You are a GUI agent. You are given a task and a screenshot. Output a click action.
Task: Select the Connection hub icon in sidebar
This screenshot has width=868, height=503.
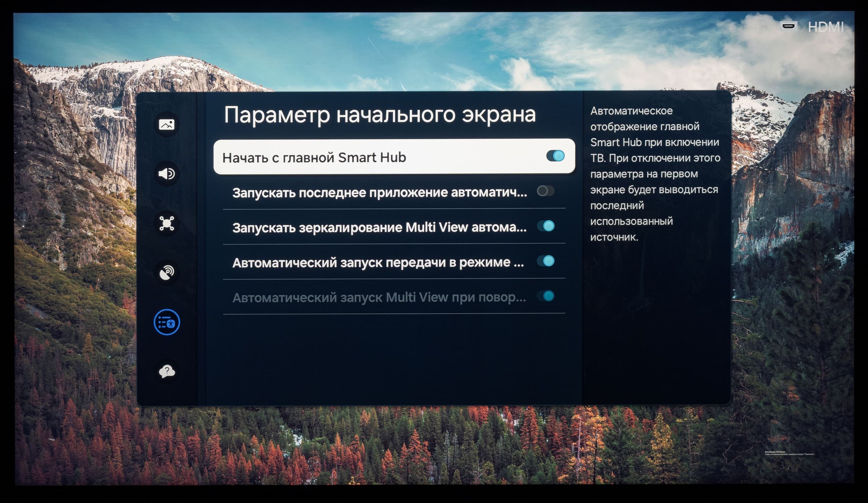pyautogui.click(x=167, y=223)
